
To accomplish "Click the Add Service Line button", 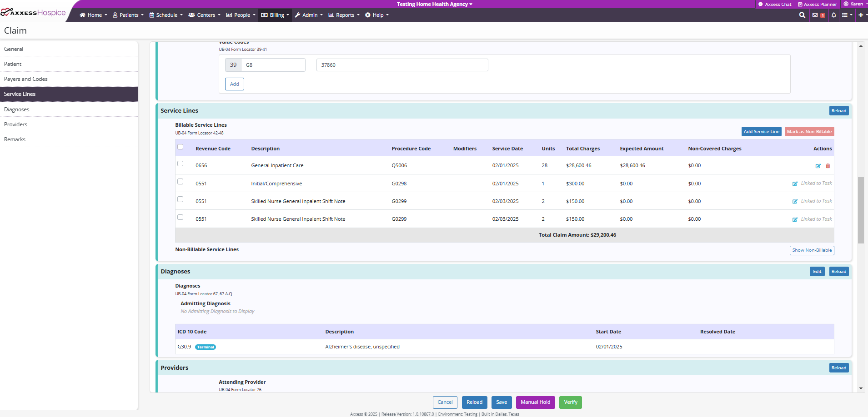I will [x=761, y=132].
